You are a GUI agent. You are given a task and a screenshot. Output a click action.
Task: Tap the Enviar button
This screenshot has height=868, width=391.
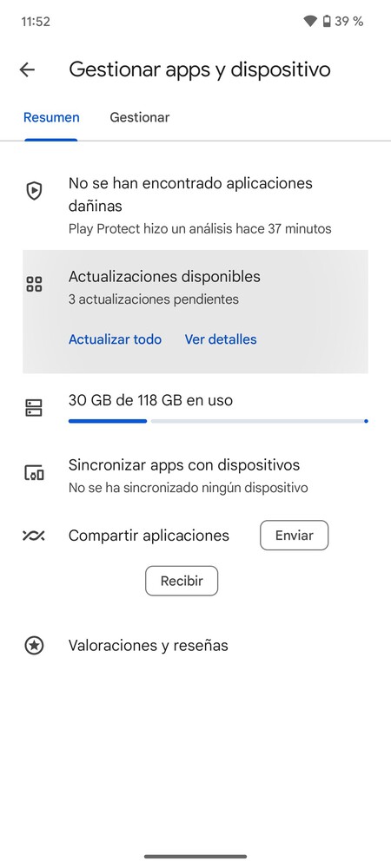click(x=294, y=536)
